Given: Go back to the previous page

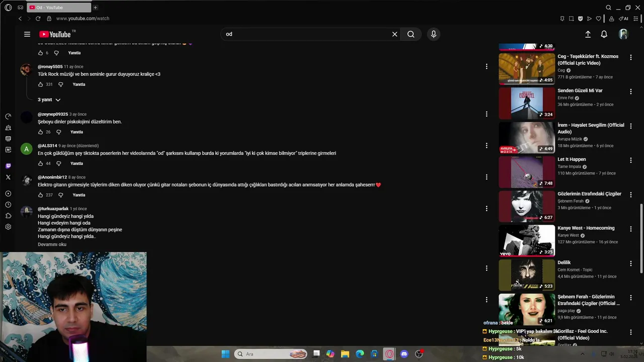Looking at the screenshot, I should click(x=20, y=19).
